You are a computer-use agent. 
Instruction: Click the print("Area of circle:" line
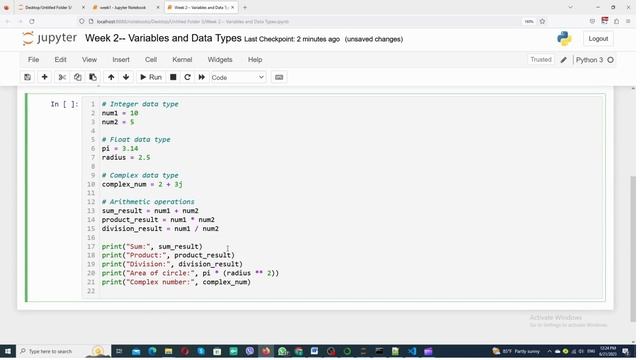pyautogui.click(x=190, y=273)
